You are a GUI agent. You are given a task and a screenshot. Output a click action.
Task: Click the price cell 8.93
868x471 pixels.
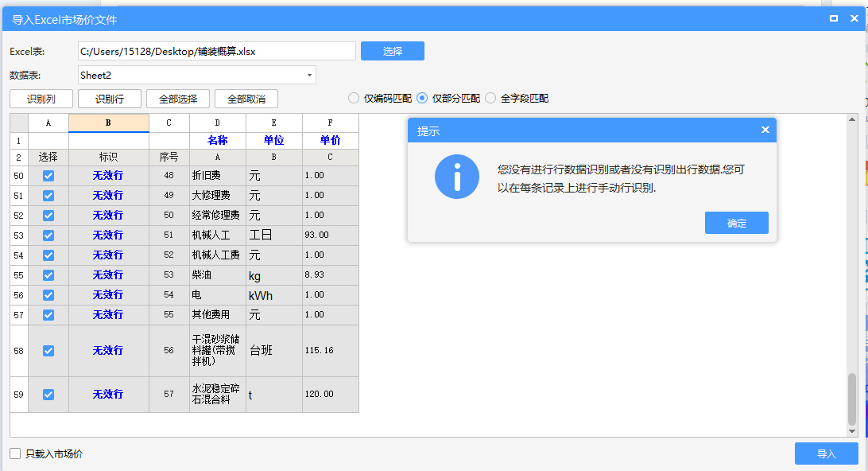[331, 275]
